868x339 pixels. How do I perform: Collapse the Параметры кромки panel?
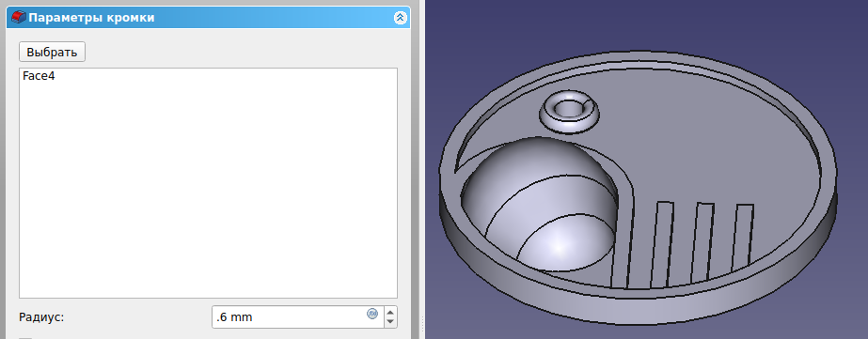(401, 18)
